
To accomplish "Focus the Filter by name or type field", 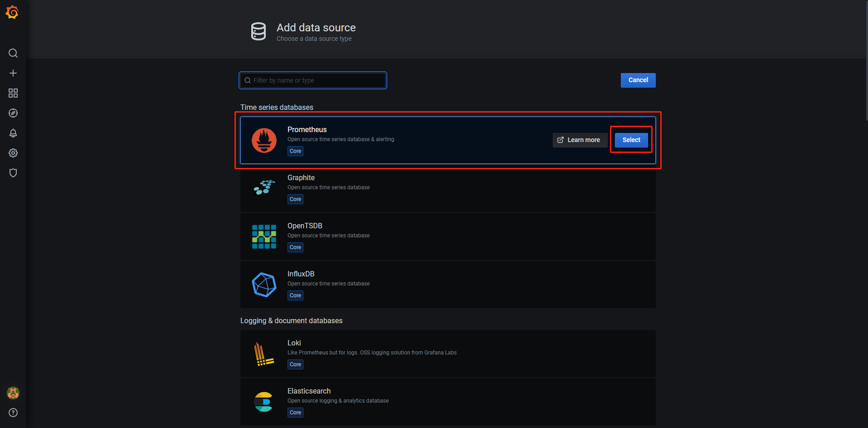I will click(x=313, y=80).
